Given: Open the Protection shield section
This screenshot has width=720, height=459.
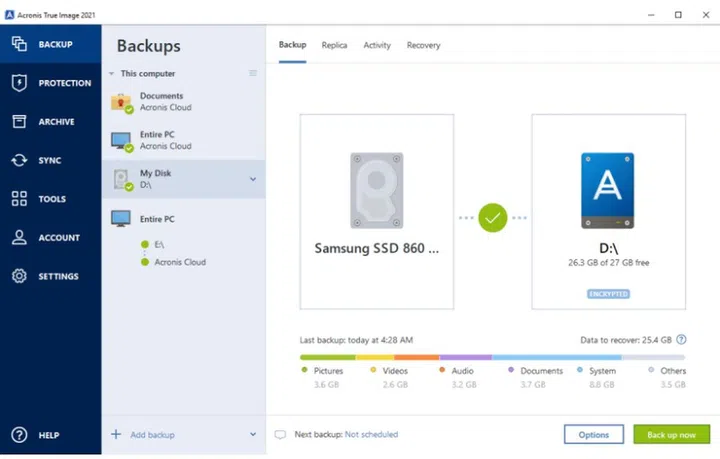Looking at the screenshot, I should point(50,83).
